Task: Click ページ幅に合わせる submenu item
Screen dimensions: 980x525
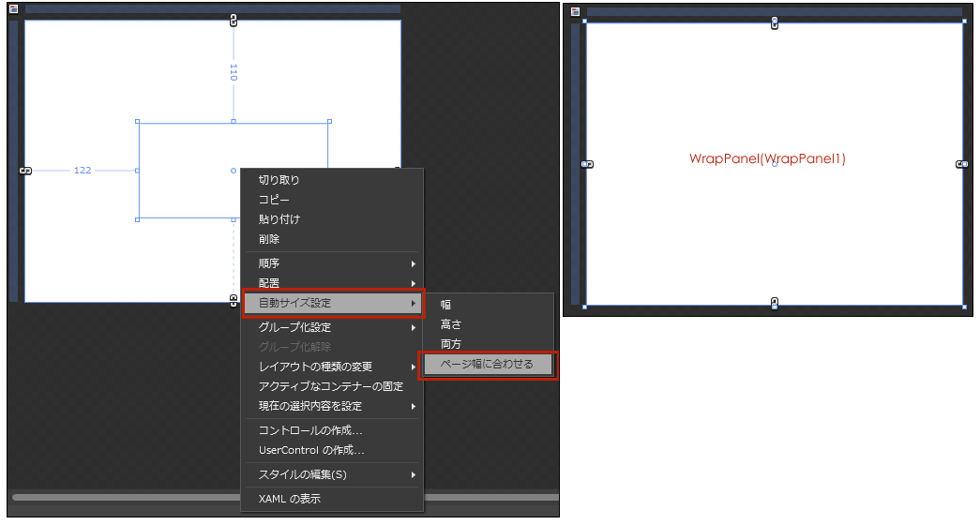Action: [489, 365]
